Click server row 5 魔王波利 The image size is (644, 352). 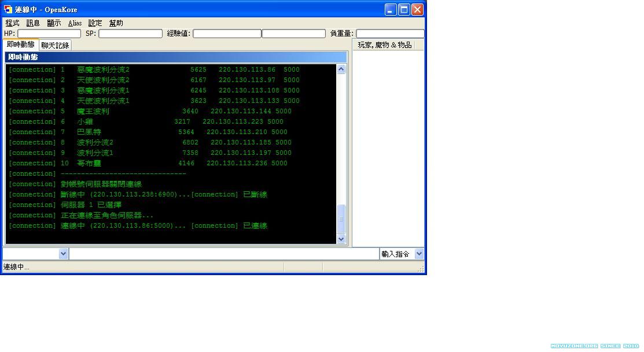pyautogui.click(x=150, y=111)
